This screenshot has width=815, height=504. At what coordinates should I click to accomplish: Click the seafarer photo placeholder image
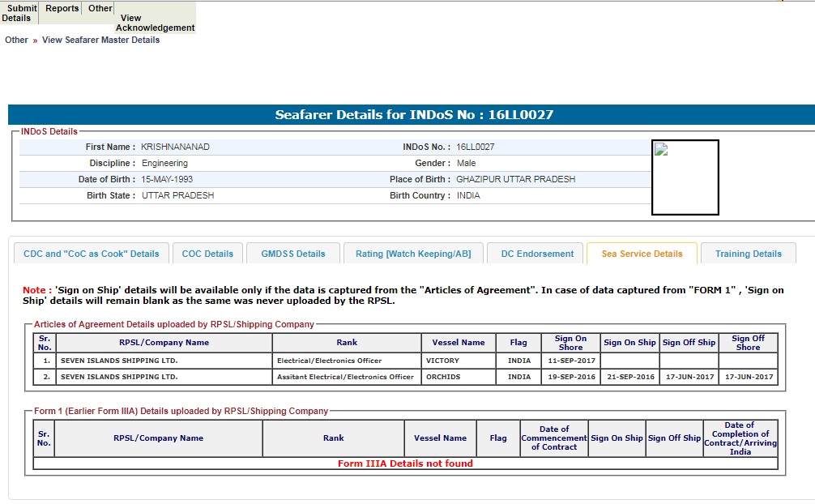(685, 177)
